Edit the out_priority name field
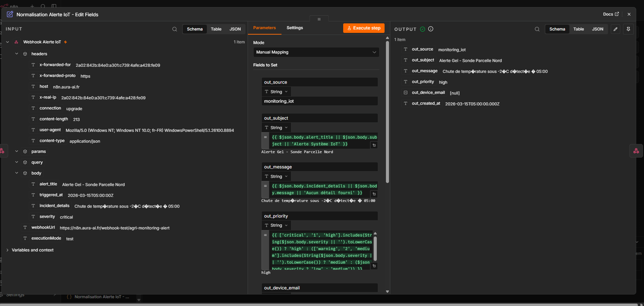The image size is (644, 306). tap(320, 216)
